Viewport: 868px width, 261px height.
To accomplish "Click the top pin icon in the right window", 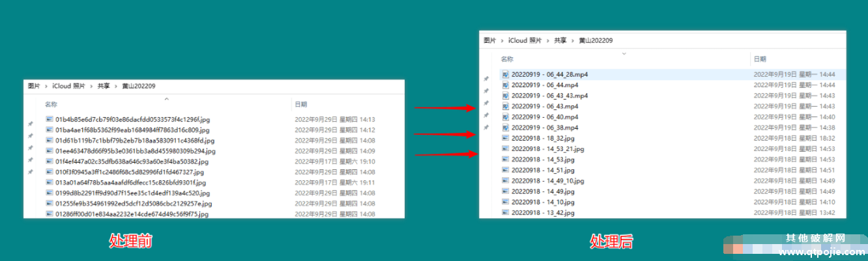I will 485,79.
